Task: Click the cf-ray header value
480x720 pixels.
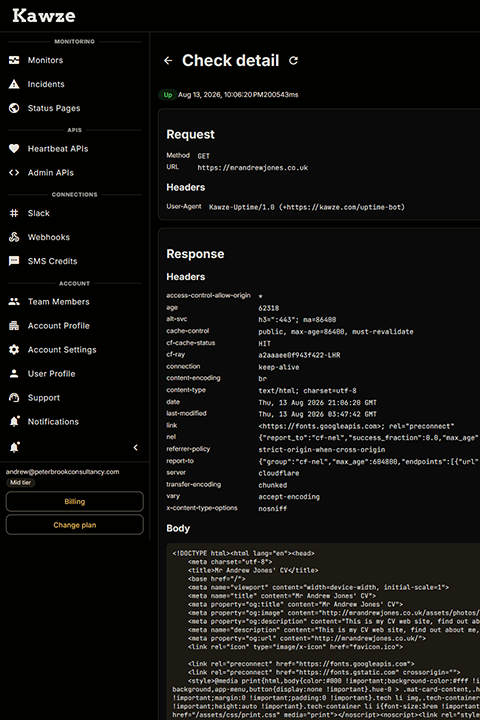Action: point(299,355)
